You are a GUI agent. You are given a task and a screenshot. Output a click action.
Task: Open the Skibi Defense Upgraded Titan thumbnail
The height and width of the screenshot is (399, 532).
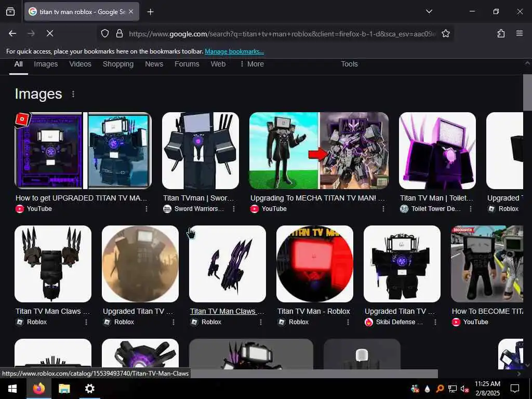[x=402, y=264]
